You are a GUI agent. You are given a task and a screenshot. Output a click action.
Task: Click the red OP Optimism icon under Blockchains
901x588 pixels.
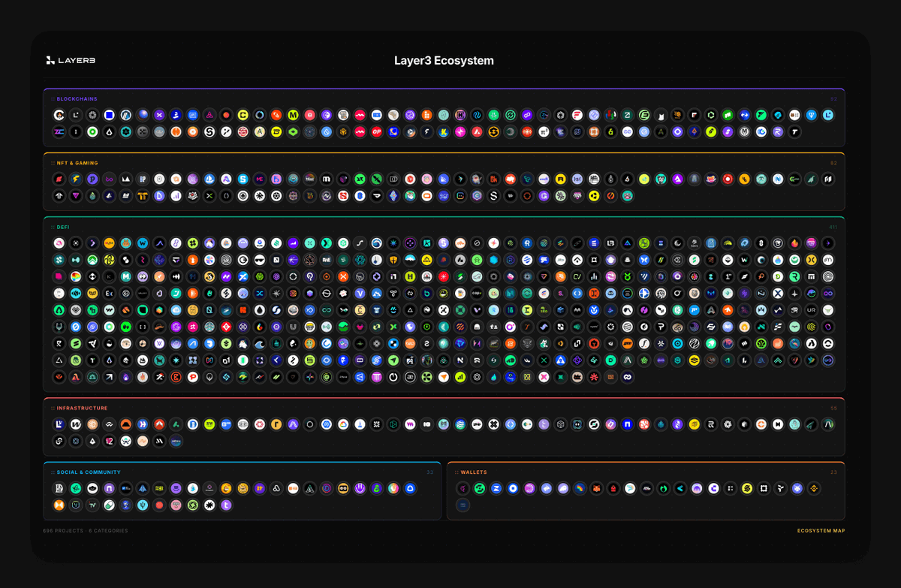(x=375, y=132)
